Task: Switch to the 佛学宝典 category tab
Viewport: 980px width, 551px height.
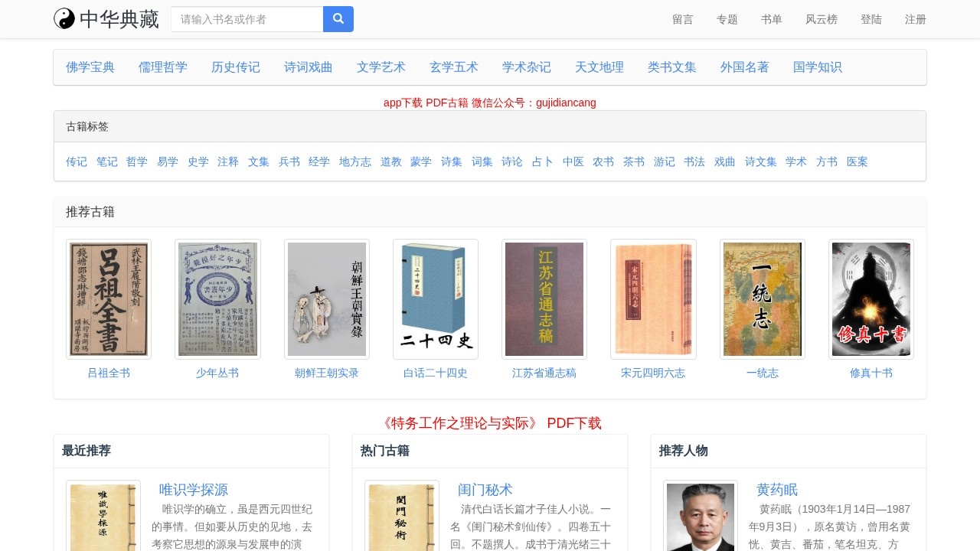Action: click(x=90, y=67)
